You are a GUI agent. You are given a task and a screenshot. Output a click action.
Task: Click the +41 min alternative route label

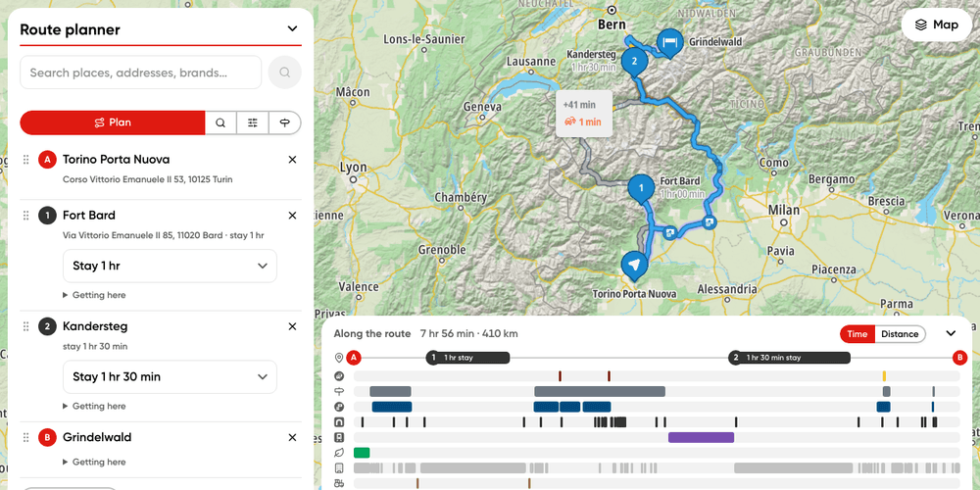click(x=584, y=113)
